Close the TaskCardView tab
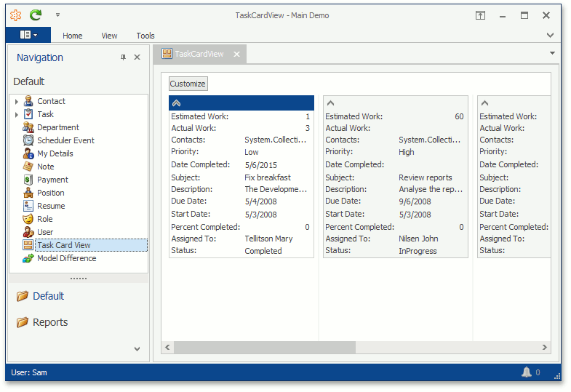The image size is (571, 392). pyautogui.click(x=236, y=55)
